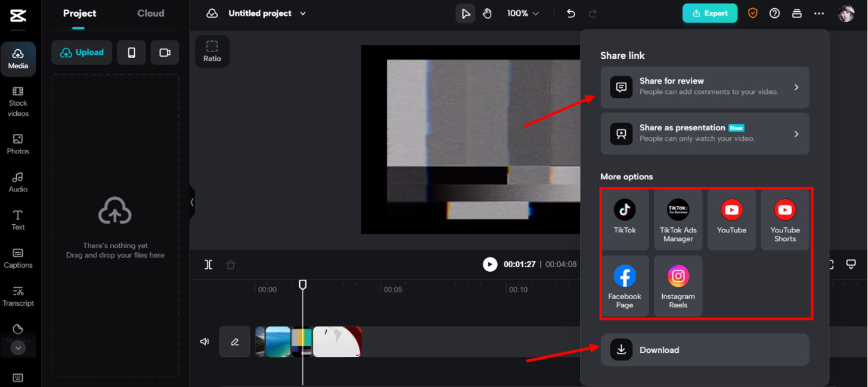Open the layout panel icon in top bar
Viewport: 868px width, 387px height.
click(x=797, y=13)
